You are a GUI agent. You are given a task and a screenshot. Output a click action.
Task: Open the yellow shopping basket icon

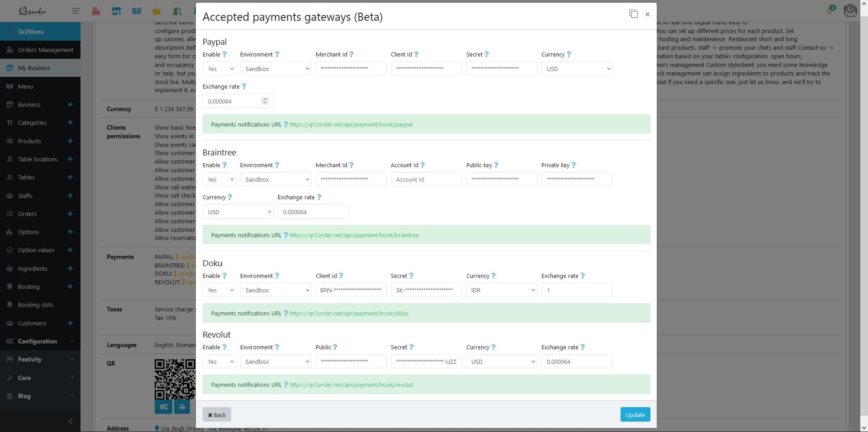[157, 11]
